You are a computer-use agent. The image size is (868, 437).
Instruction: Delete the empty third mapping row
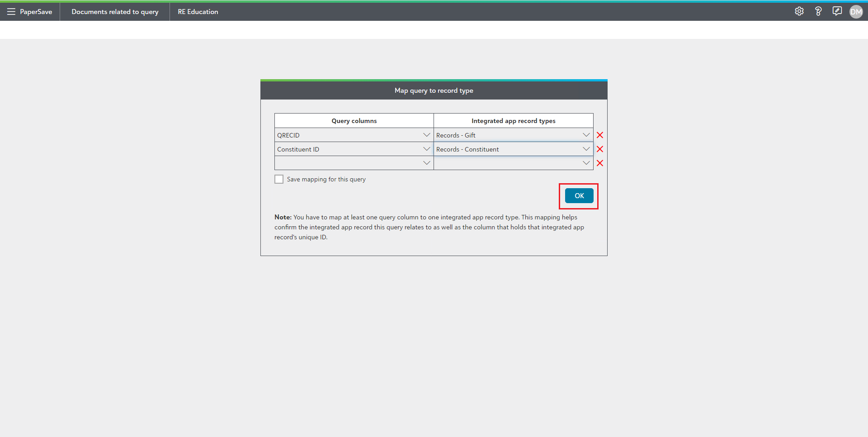(600, 163)
